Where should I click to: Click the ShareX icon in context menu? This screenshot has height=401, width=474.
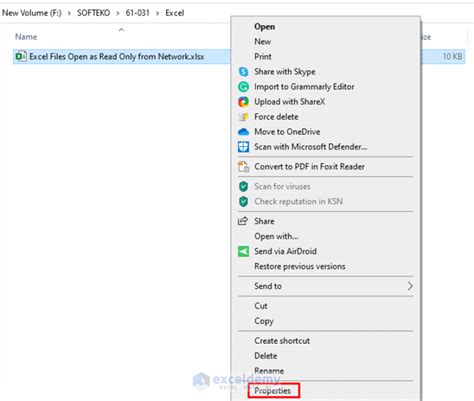pos(243,102)
